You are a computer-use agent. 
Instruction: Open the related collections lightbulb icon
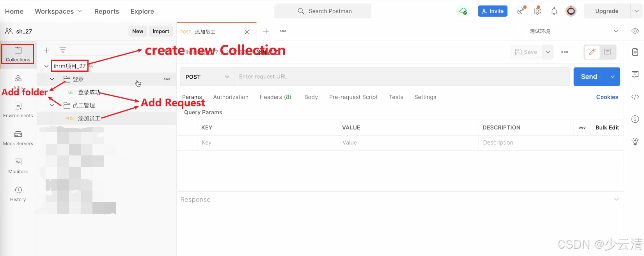635,141
